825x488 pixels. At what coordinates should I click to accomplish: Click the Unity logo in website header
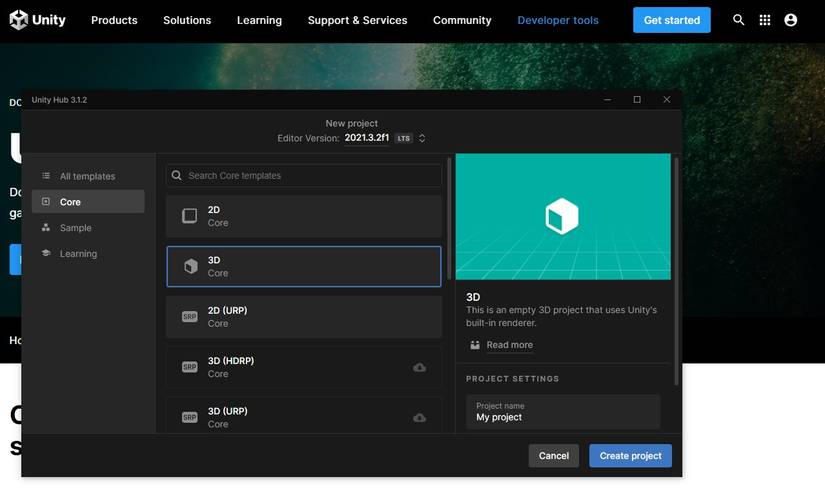coord(37,20)
